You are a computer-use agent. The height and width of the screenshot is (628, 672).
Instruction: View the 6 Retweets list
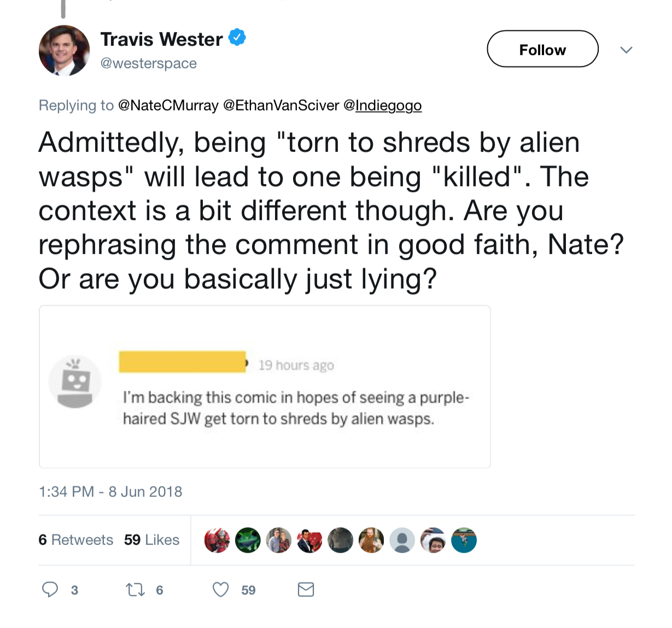coord(76,539)
